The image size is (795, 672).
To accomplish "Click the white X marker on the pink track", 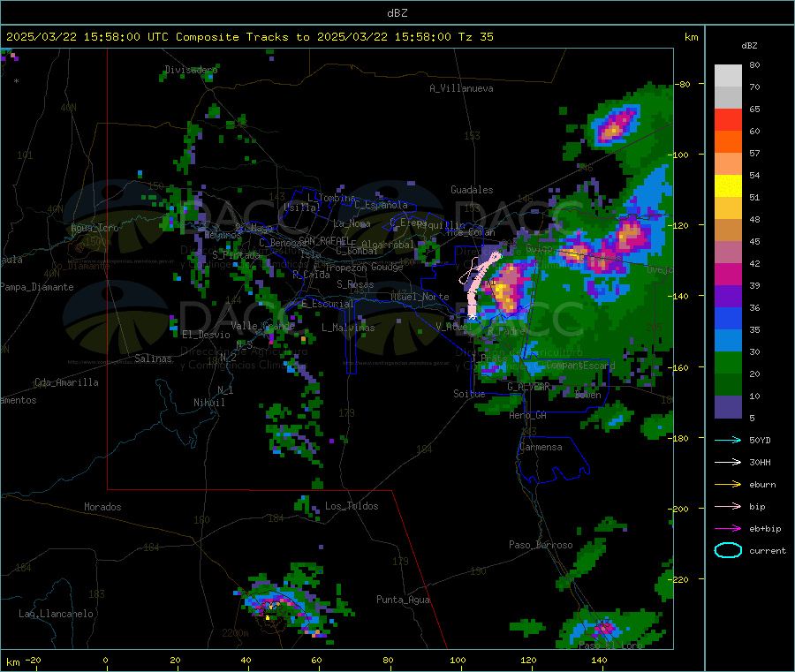I will tap(473, 317).
